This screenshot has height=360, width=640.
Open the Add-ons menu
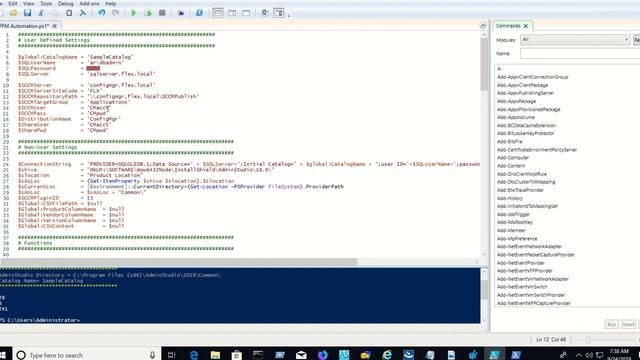pyautogui.click(x=89, y=4)
